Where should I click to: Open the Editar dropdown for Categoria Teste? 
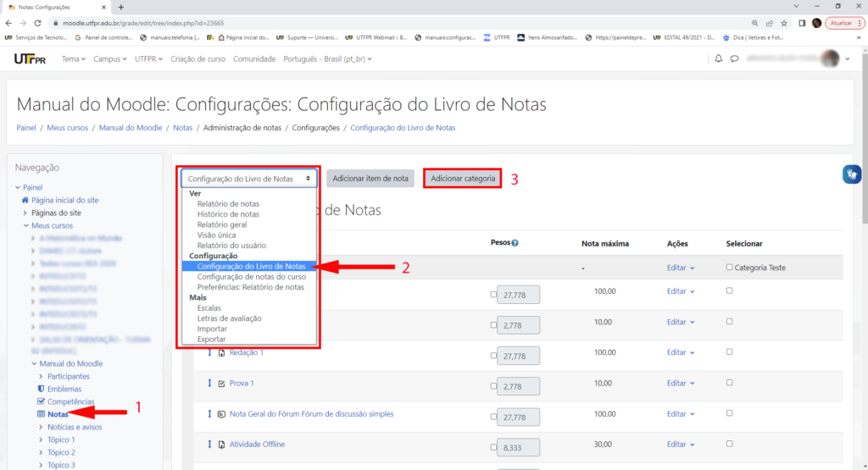pos(681,268)
